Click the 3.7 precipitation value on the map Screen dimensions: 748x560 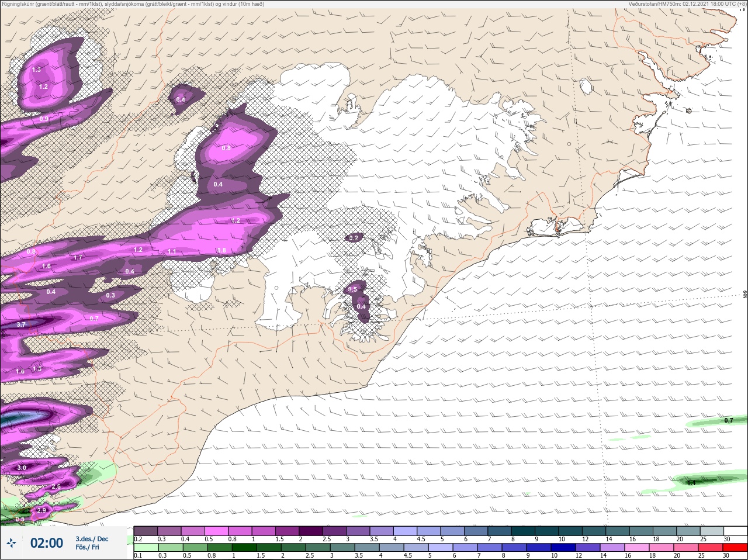click(21, 324)
